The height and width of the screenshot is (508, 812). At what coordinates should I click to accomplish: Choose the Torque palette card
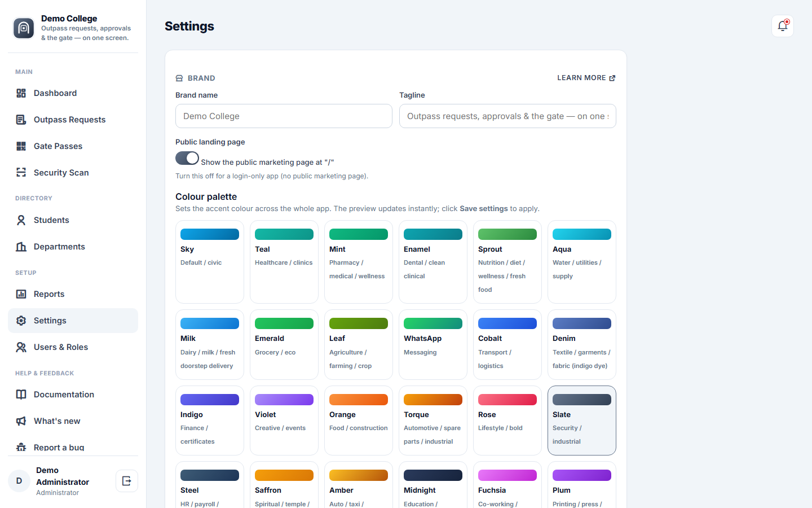(433, 421)
